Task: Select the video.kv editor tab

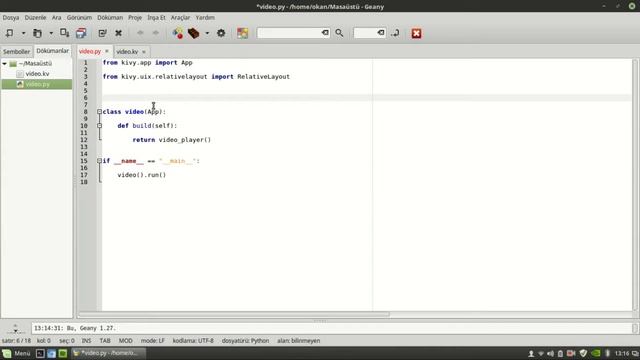Action: (x=127, y=51)
